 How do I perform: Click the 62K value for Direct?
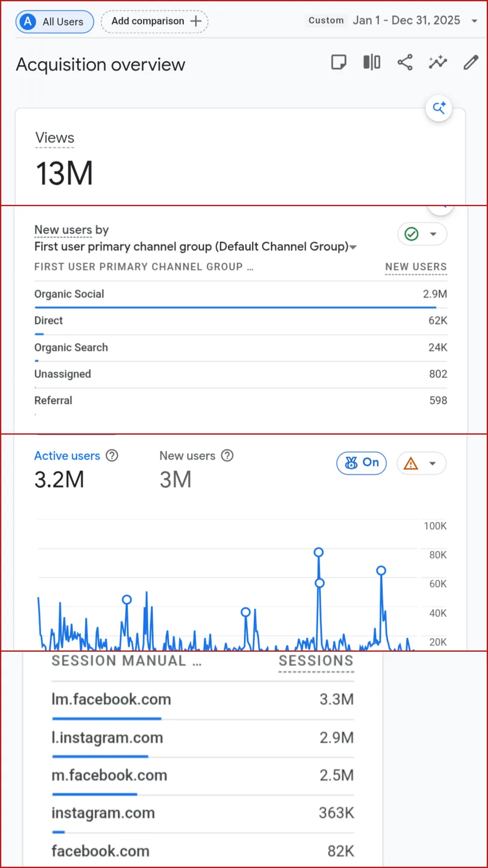[x=438, y=320]
